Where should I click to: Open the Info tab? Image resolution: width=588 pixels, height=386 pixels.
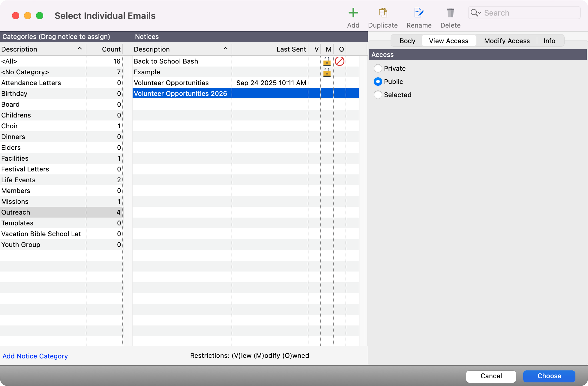(x=549, y=41)
